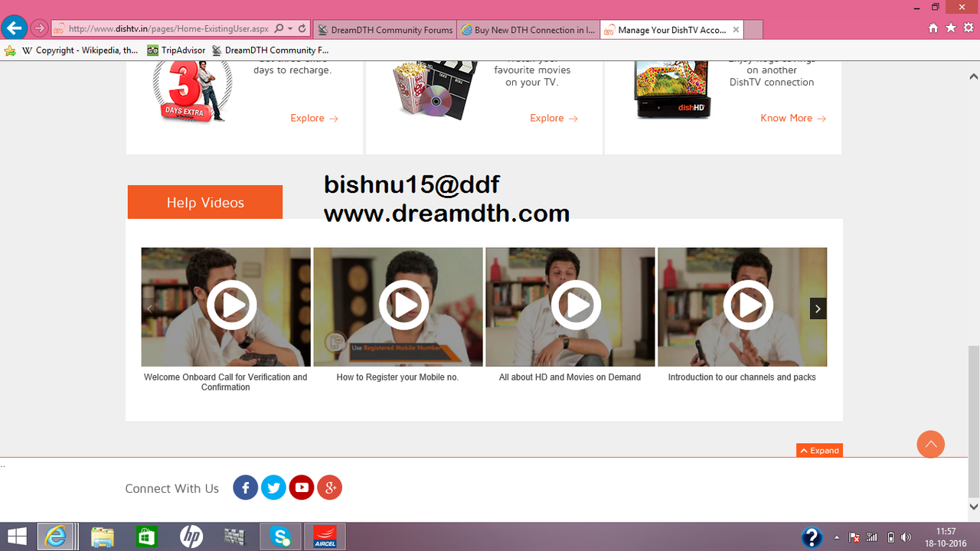
Task: Click the grey grid app taskbar icon
Action: [x=234, y=536]
